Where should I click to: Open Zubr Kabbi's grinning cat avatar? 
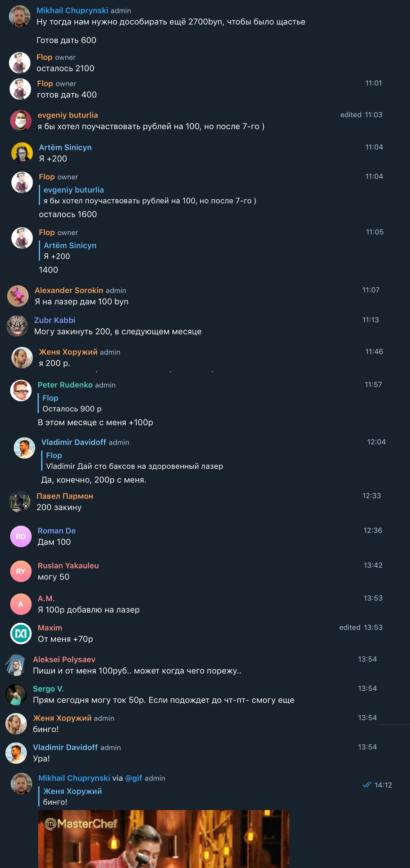click(x=18, y=326)
